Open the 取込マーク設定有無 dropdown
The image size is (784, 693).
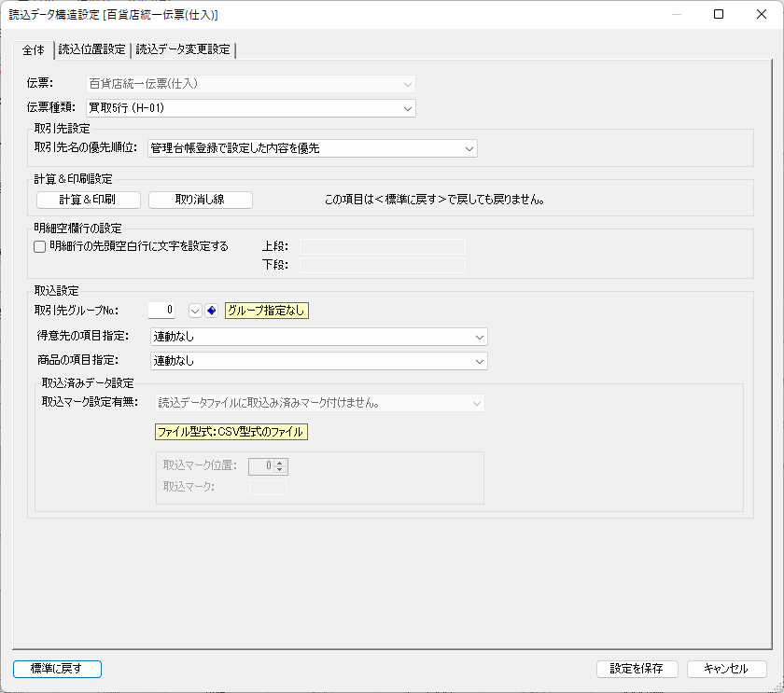tap(320, 403)
